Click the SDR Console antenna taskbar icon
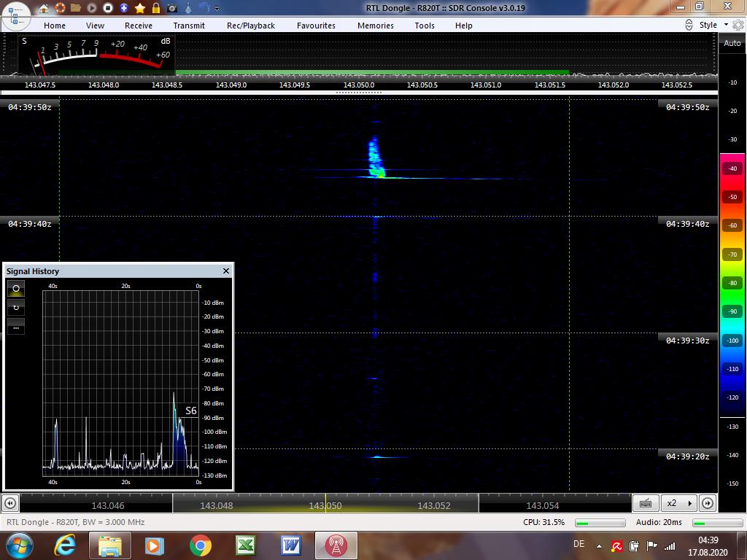Screen dimensions: 747x560 coord(336,545)
